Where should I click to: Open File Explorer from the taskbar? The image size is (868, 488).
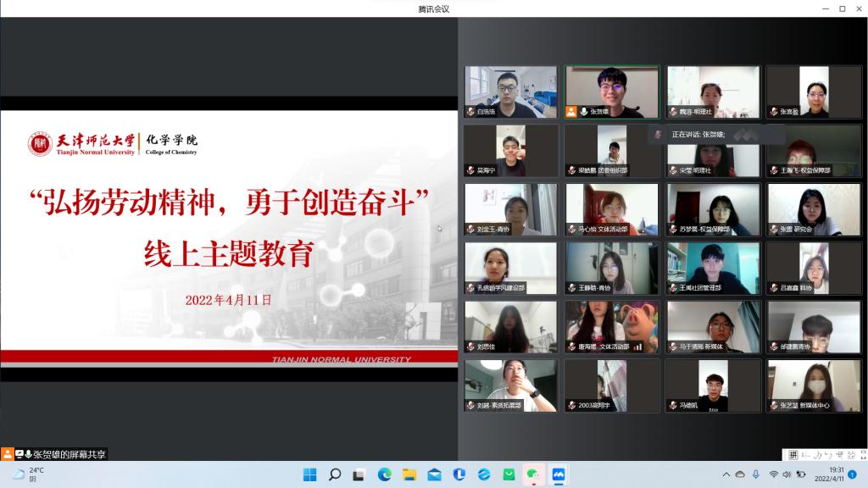409,474
